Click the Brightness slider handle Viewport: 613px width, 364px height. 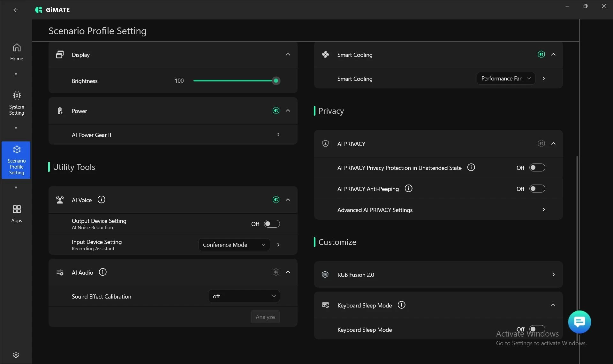coord(276,81)
